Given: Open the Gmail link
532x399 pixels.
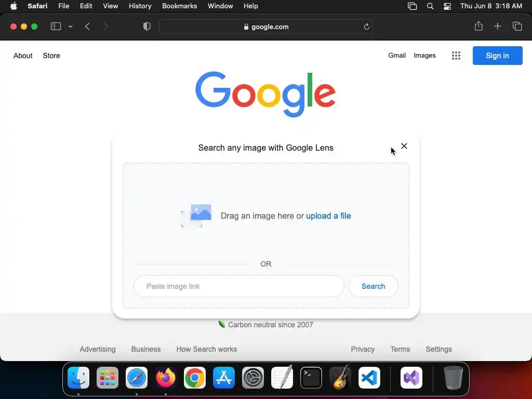Looking at the screenshot, I should click(397, 55).
